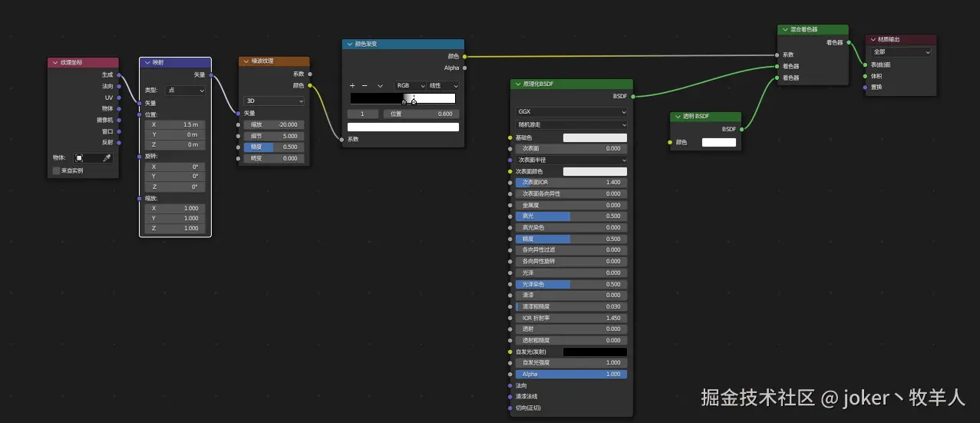980x423 pixels.
Task: Collapse the 材质输出 node
Action: 873,40
